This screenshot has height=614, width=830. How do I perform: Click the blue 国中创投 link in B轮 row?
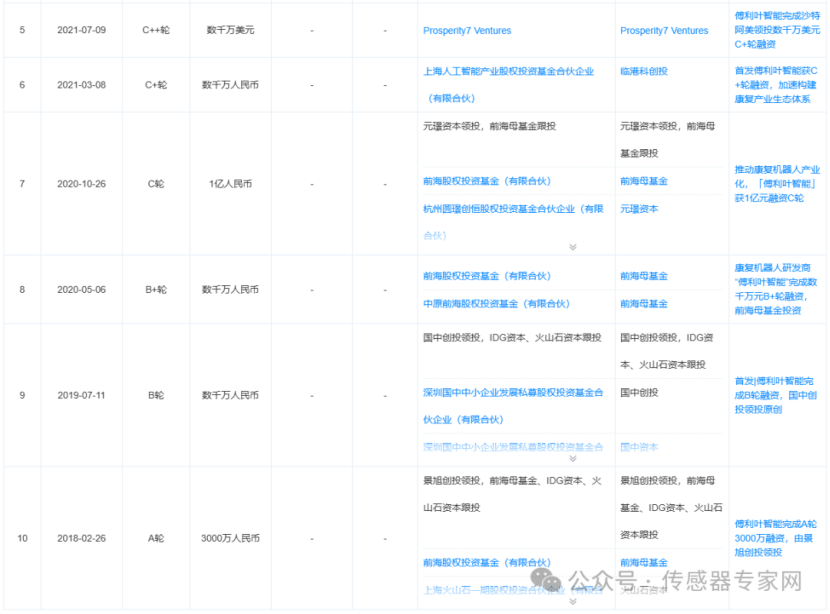click(639, 393)
